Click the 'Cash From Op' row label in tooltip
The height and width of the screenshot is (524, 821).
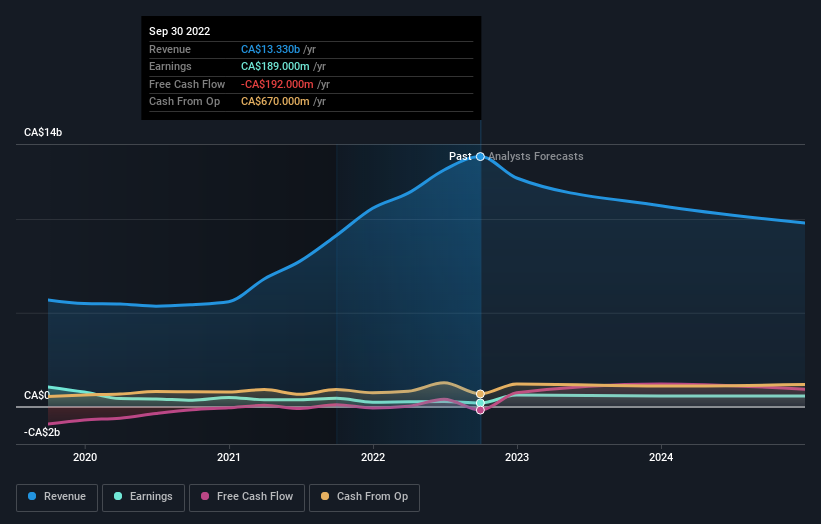184,102
